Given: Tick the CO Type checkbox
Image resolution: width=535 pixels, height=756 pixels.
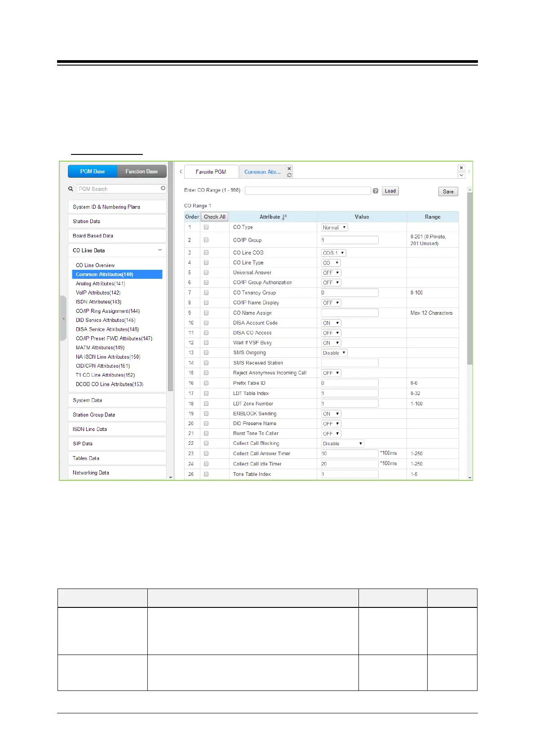Looking at the screenshot, I should [206, 227].
